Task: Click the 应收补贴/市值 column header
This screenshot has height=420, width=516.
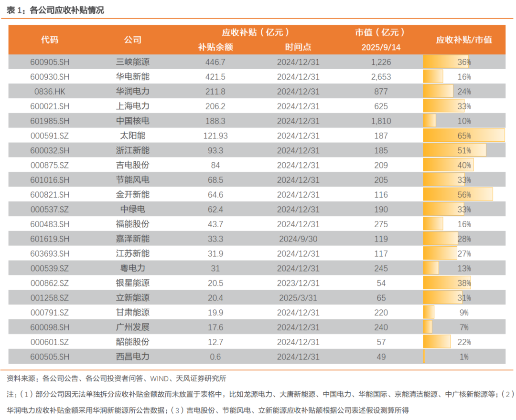Action: 464,40
